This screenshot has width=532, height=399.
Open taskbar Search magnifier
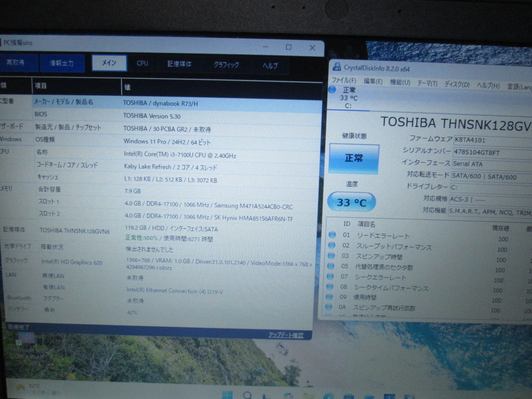pyautogui.click(x=247, y=396)
